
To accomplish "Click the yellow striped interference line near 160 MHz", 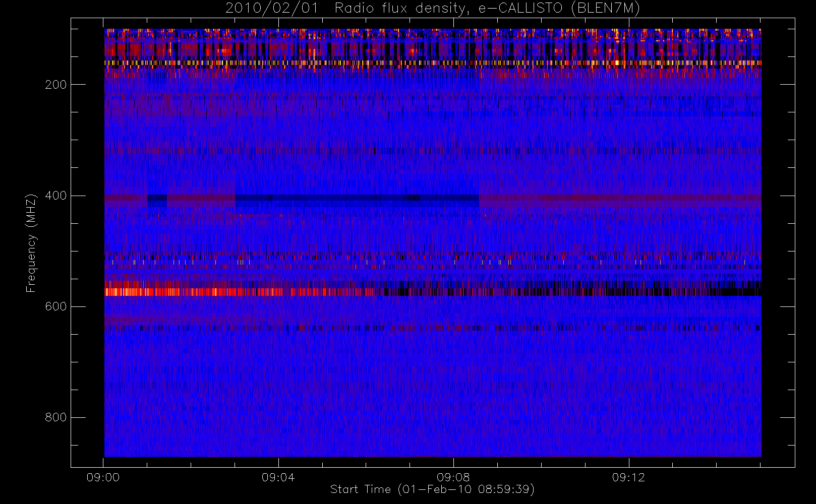I will (433, 64).
